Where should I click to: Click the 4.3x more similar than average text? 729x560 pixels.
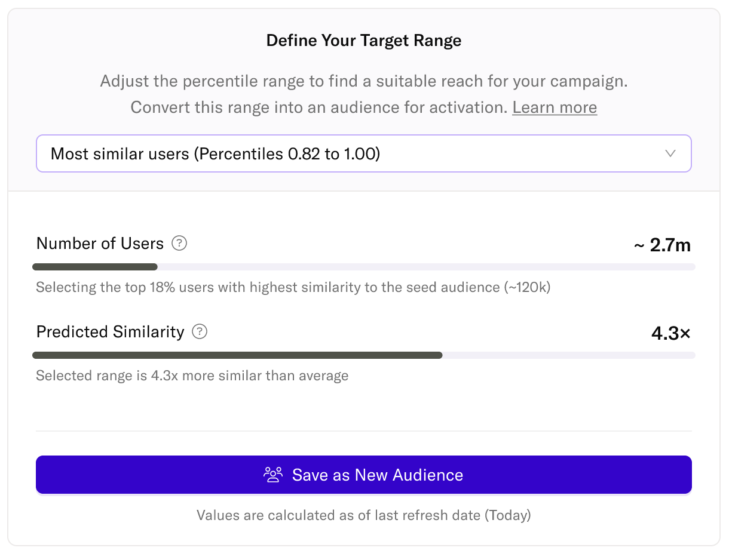point(192,376)
